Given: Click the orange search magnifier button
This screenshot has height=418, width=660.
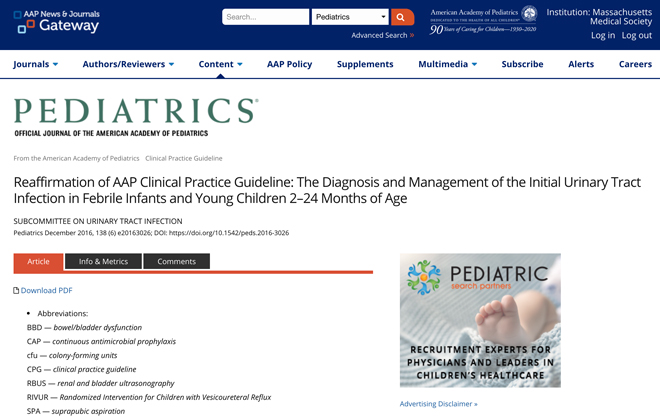Looking at the screenshot, I should click(x=402, y=17).
